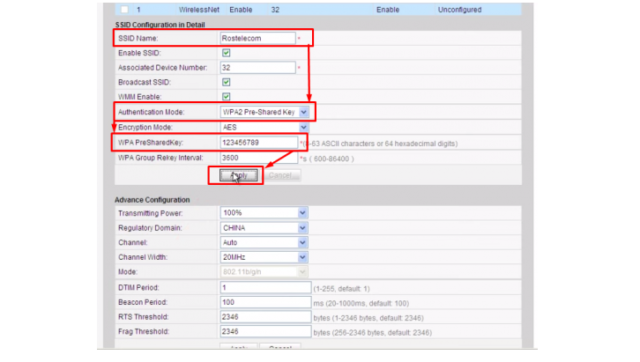The image size is (640, 362).
Task: Click the Channel Width label
Action: click(142, 257)
